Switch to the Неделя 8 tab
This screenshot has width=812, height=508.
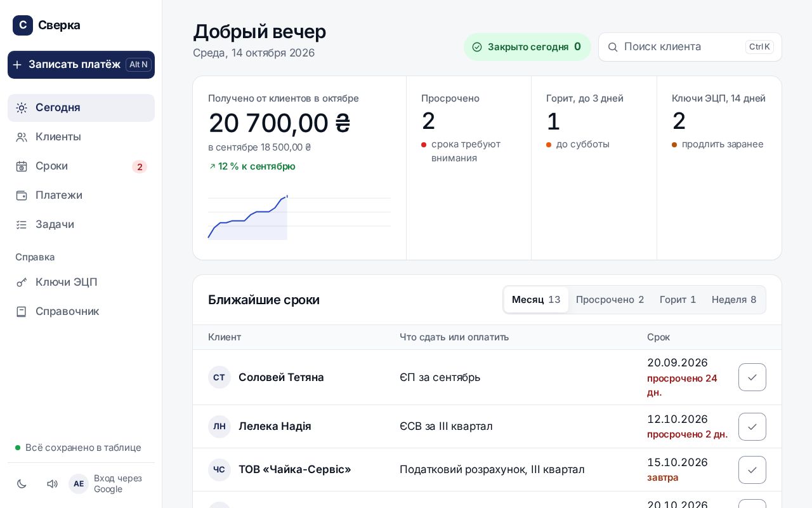point(734,300)
